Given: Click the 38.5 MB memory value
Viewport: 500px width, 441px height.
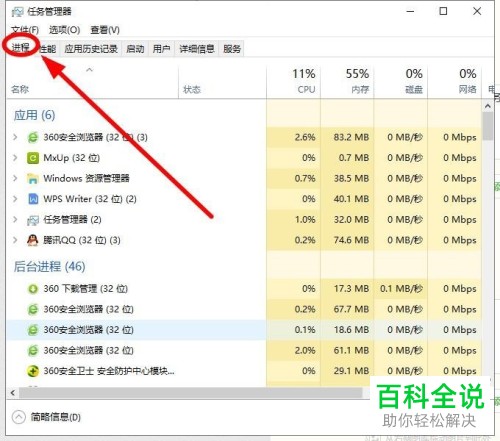Looking at the screenshot, I should pos(351,178).
